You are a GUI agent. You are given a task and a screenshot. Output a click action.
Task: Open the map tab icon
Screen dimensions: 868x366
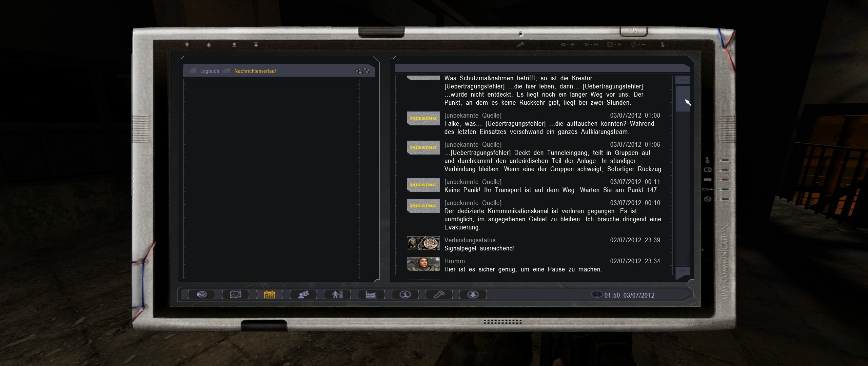[236, 294]
